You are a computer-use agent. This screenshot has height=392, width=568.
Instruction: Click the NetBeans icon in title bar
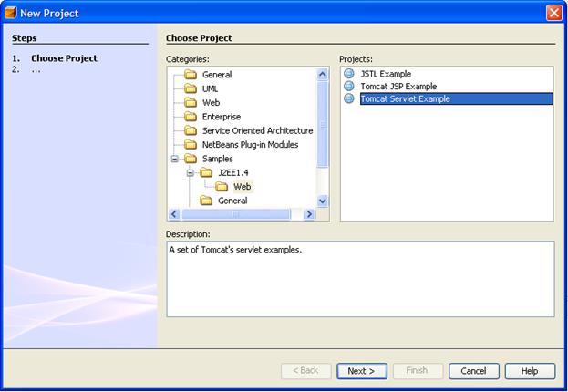pyautogui.click(x=12, y=13)
